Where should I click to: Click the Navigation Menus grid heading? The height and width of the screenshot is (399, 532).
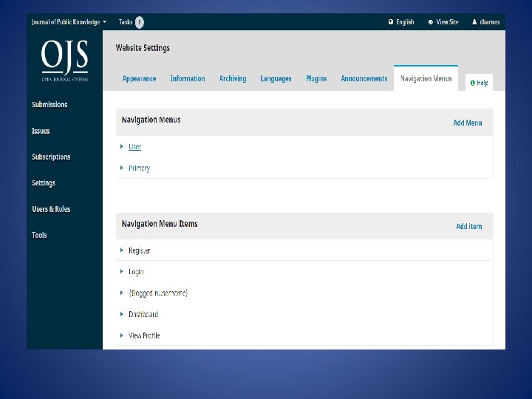point(151,120)
